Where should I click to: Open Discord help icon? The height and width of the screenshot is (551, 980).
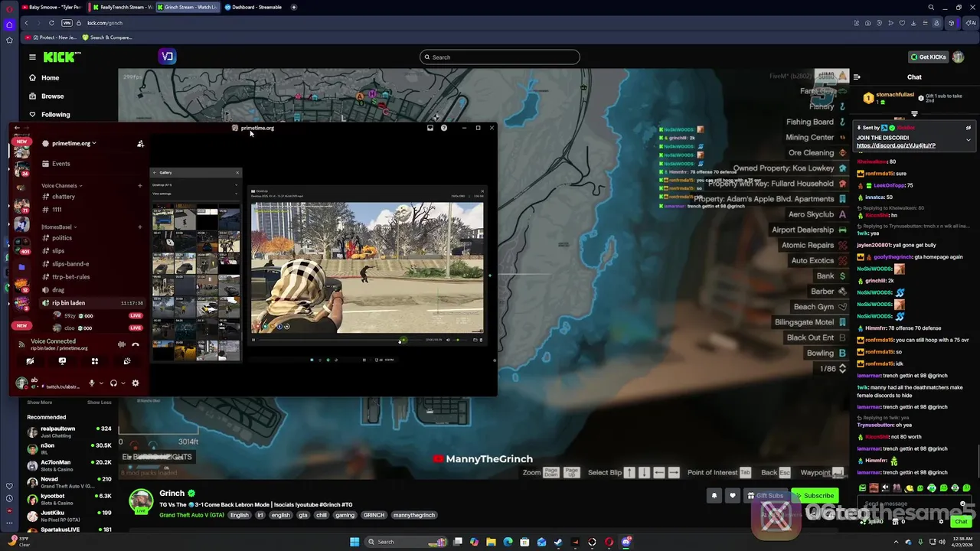[x=444, y=129]
